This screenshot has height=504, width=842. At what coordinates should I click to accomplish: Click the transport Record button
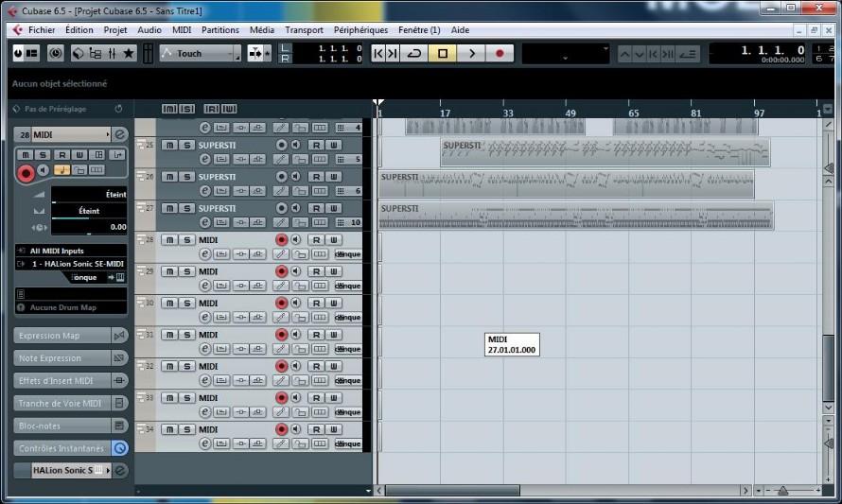point(500,54)
